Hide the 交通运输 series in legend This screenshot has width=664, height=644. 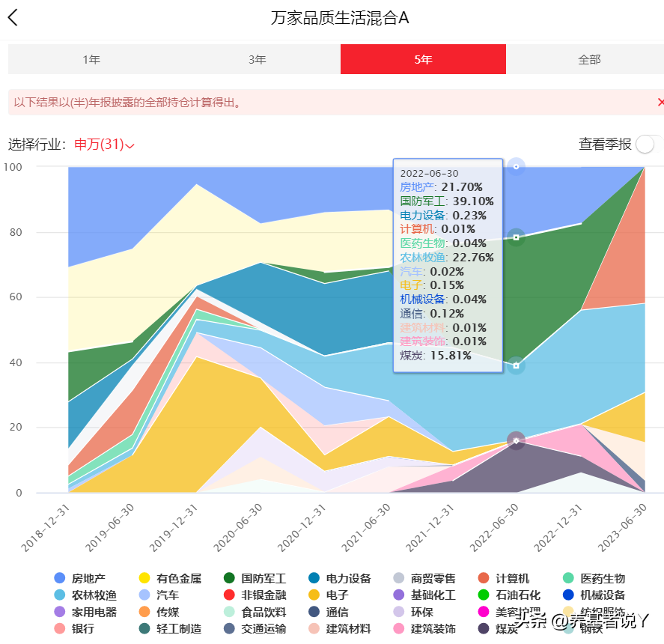255,629
